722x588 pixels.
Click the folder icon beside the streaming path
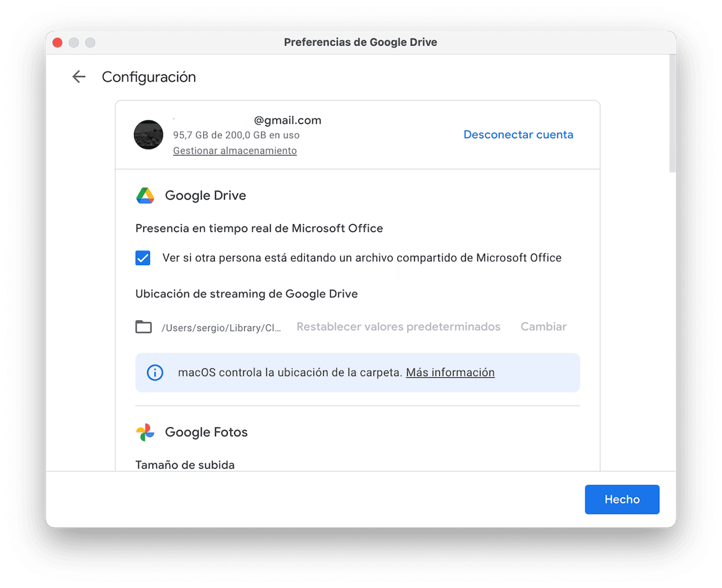pyautogui.click(x=144, y=327)
